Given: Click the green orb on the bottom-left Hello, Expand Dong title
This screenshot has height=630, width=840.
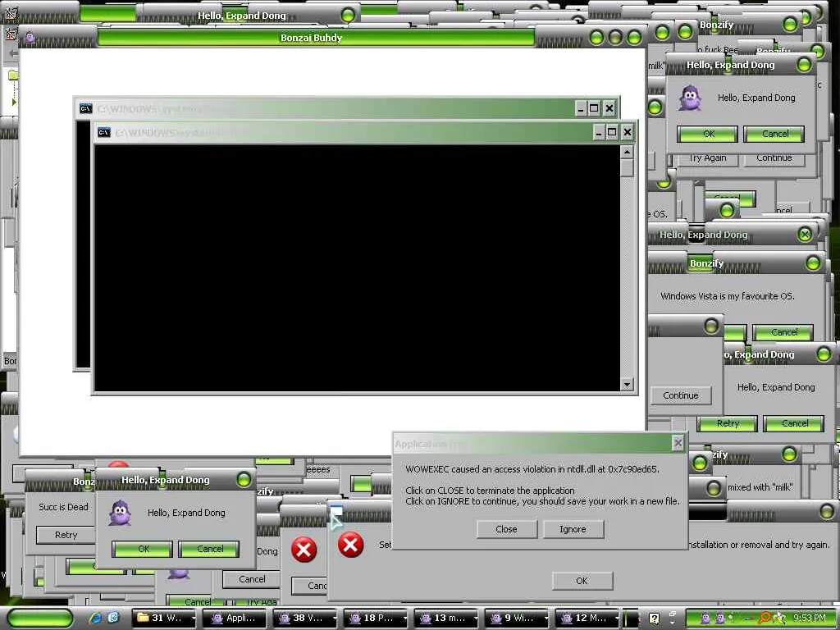Looking at the screenshot, I should pos(244,479).
